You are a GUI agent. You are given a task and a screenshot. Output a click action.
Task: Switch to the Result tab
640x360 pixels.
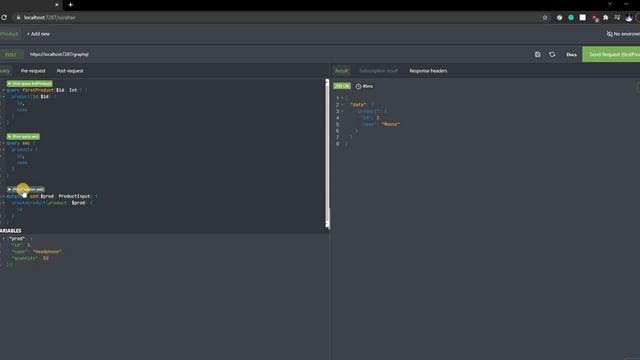click(x=341, y=71)
